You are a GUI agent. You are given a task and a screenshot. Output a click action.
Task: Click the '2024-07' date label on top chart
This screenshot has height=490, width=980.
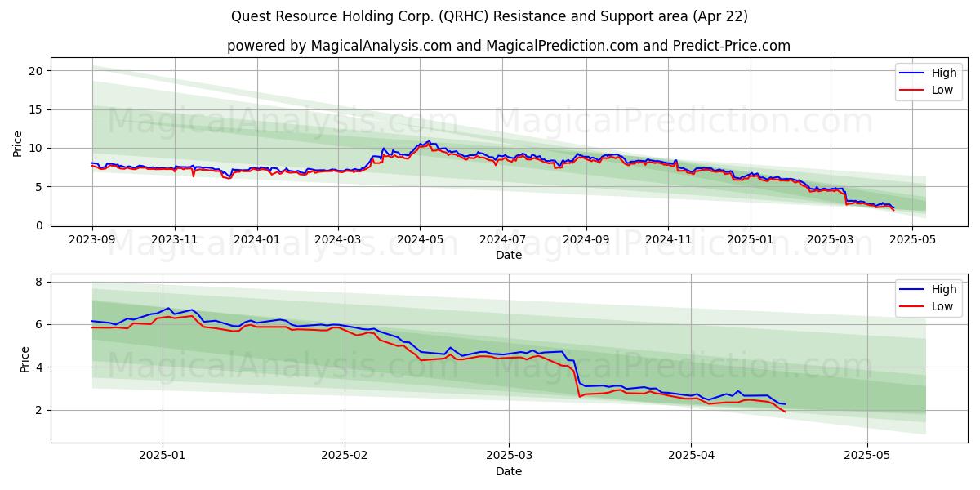tap(501, 240)
